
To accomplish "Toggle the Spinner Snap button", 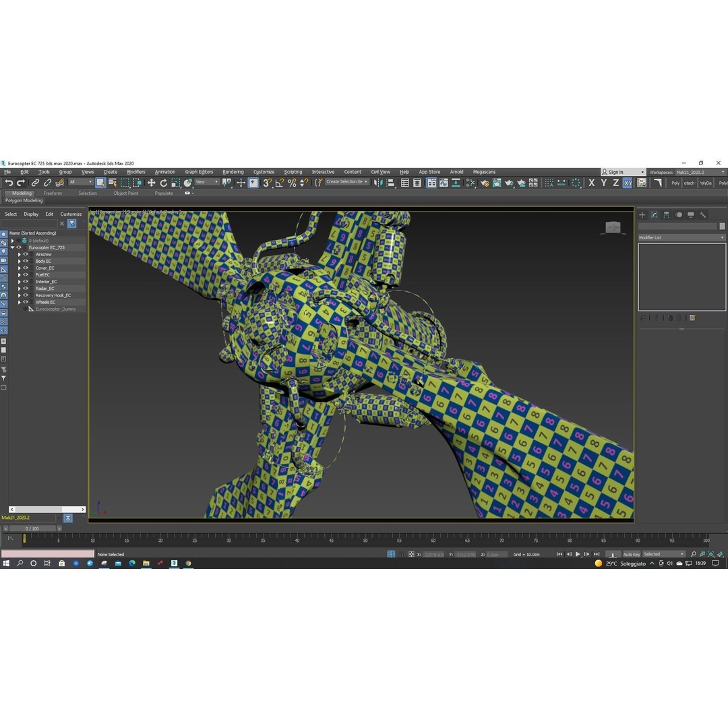I will tap(304, 183).
